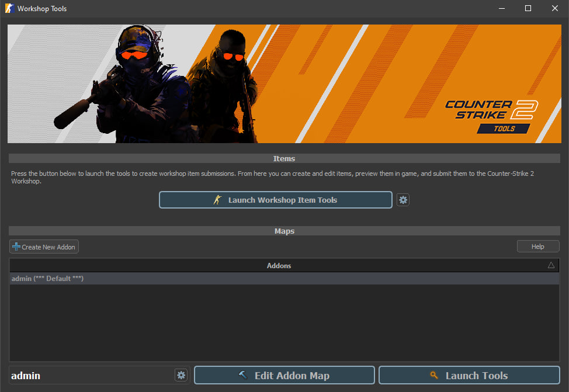
Task: Click the Counter-Strike 2 Tools banner image
Action: tap(284, 84)
